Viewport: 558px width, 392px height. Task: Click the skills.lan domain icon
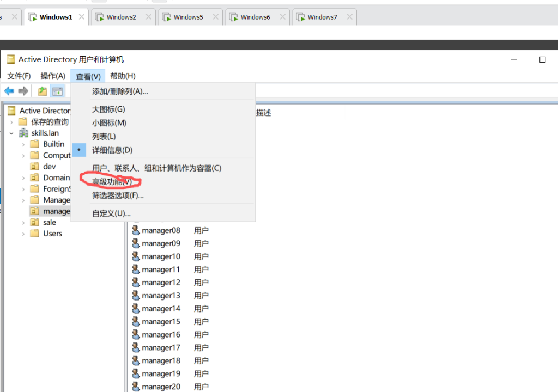[x=23, y=133]
